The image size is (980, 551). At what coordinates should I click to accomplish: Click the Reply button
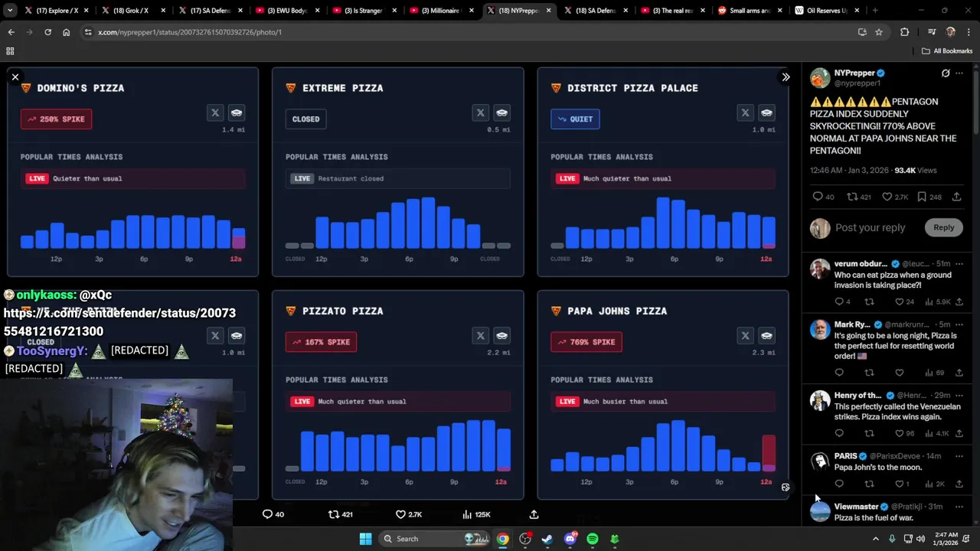click(x=943, y=227)
